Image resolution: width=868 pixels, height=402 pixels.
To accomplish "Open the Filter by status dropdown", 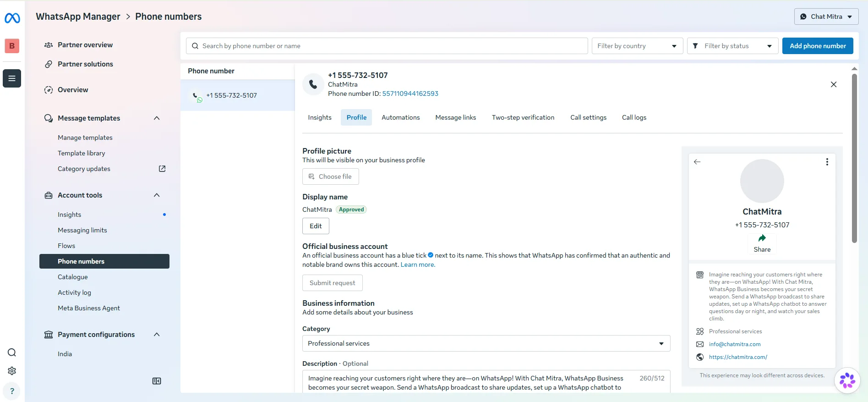I will (x=732, y=46).
